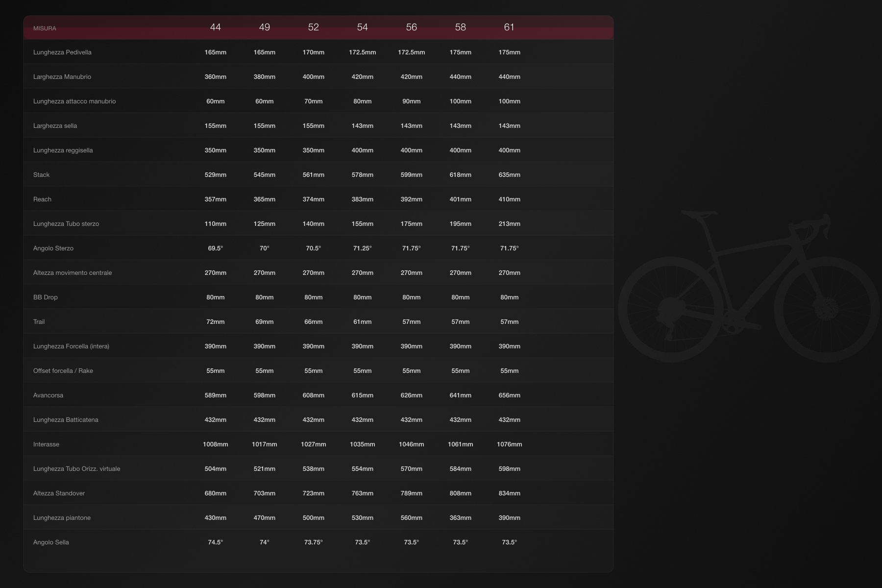Click the Angolo Sterzo row label
882x588 pixels.
(53, 248)
